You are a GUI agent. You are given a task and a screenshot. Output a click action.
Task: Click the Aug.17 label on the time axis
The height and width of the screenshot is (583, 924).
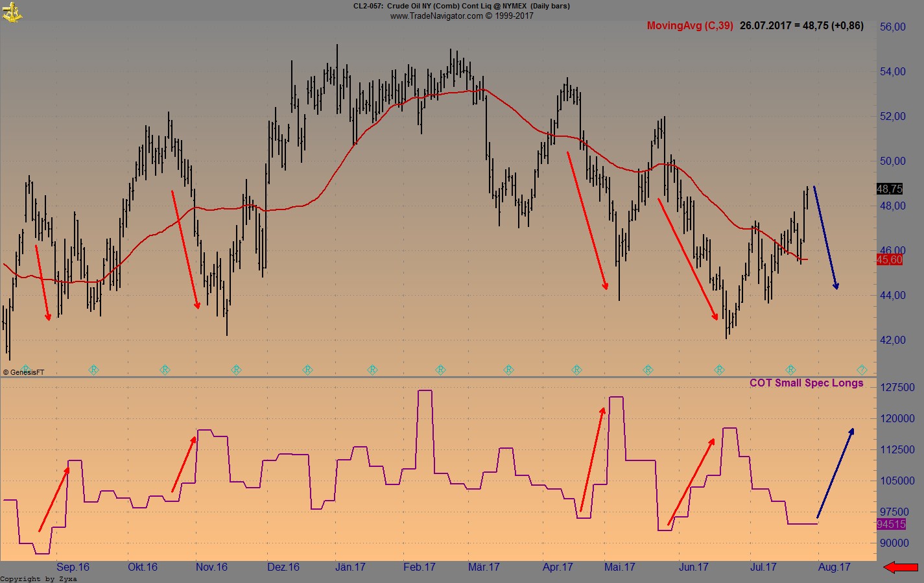[834, 567]
